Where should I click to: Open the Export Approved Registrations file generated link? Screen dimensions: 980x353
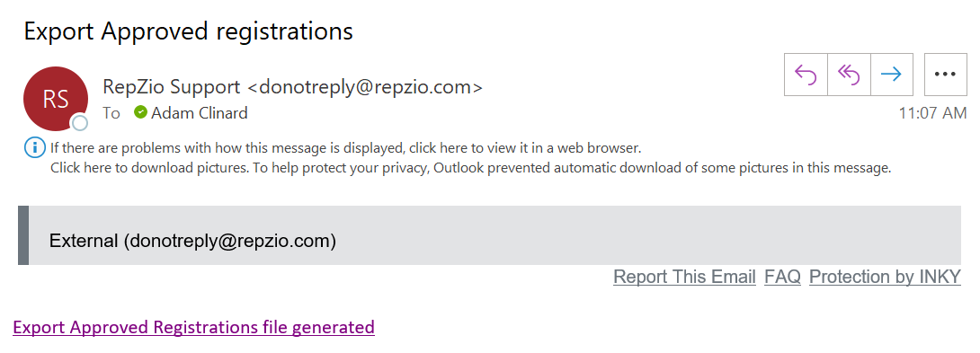(x=193, y=327)
